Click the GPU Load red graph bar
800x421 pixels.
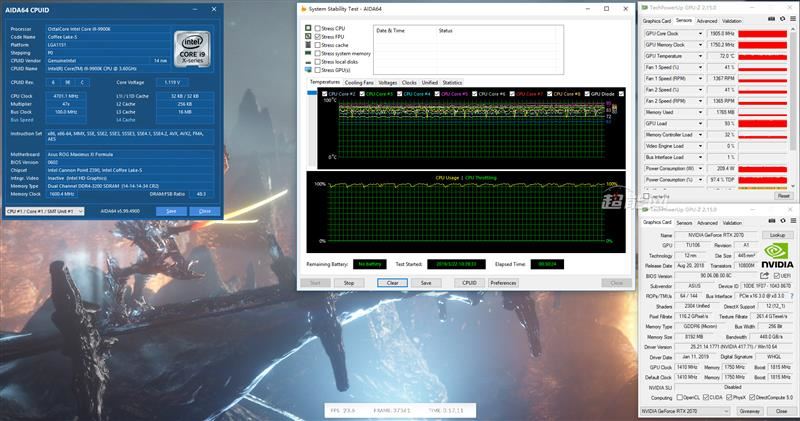click(x=762, y=123)
